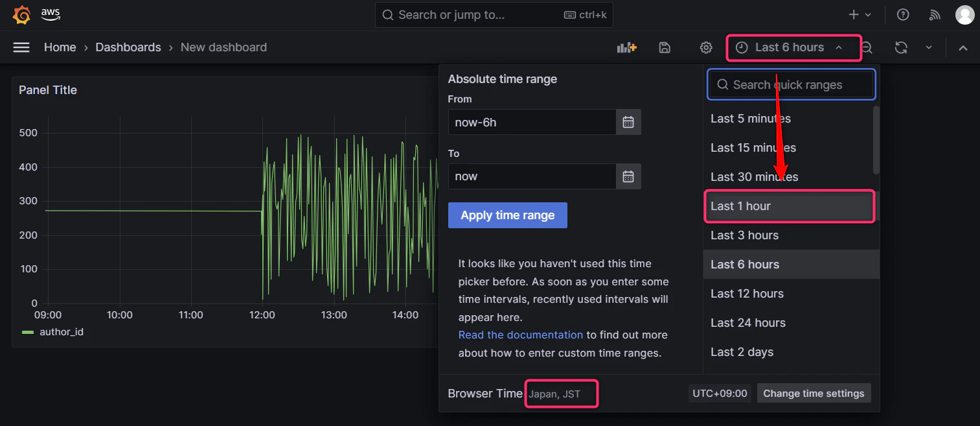Select Last 5 minutes range

click(788, 119)
